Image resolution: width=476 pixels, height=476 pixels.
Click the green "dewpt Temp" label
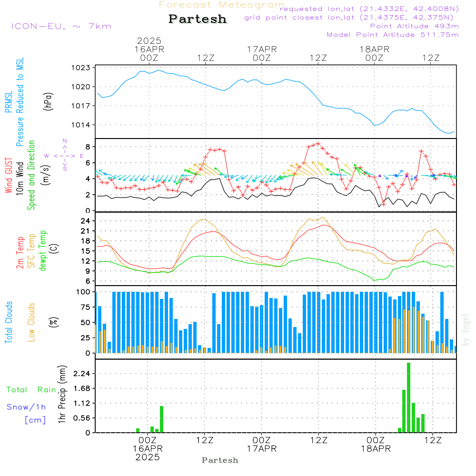[x=42, y=250]
